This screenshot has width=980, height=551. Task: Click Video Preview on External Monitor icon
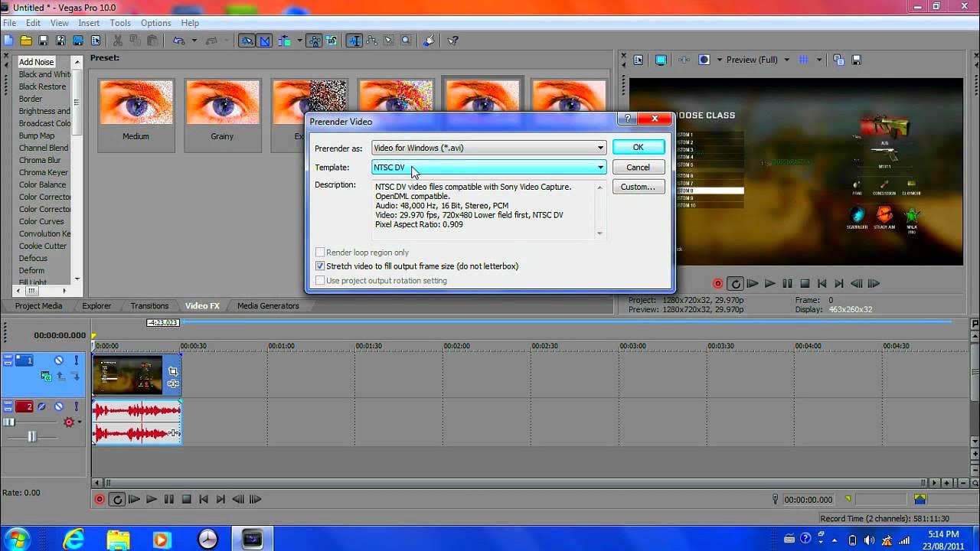point(661,60)
